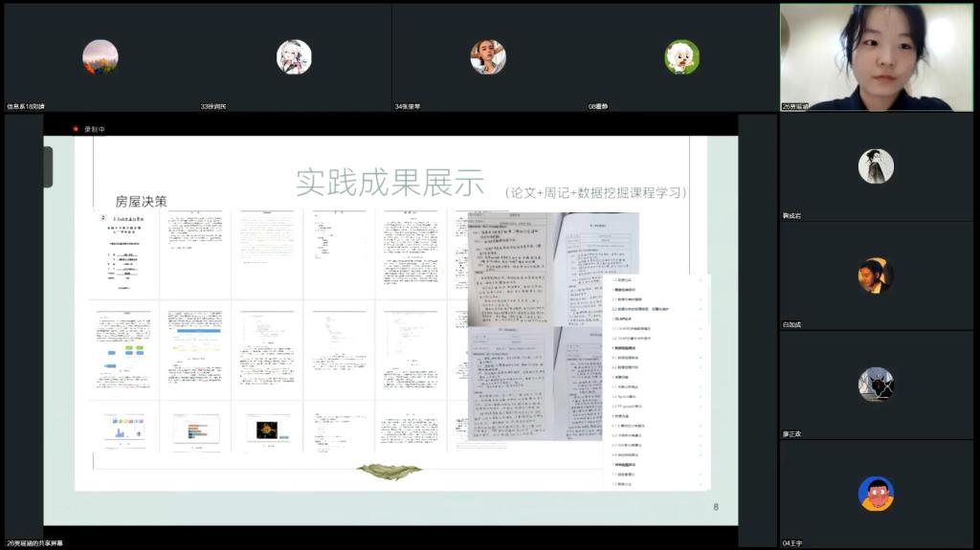Image resolution: width=980 pixels, height=550 pixels.
Task: Select the cartoon avatar of 04王宇
Action: 875,494
